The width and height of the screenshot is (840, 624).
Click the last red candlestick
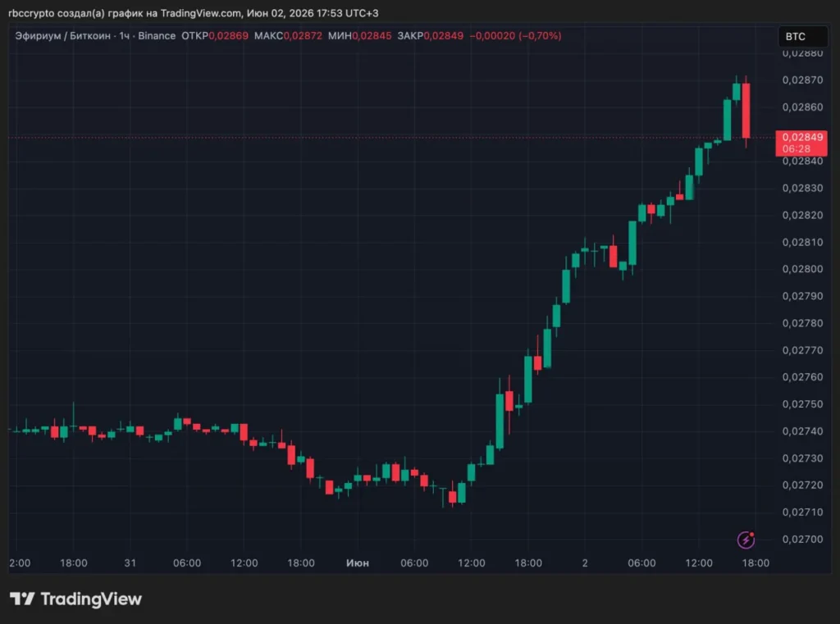[746, 111]
